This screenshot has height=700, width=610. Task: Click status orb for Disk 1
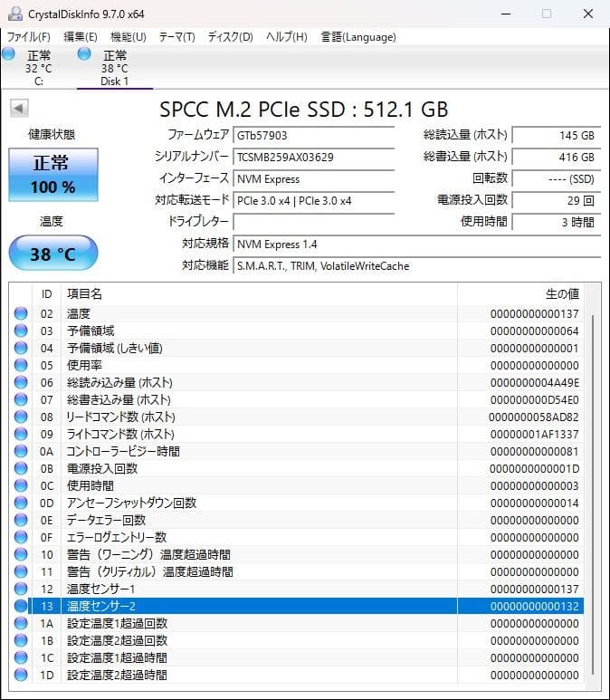pos(84,54)
